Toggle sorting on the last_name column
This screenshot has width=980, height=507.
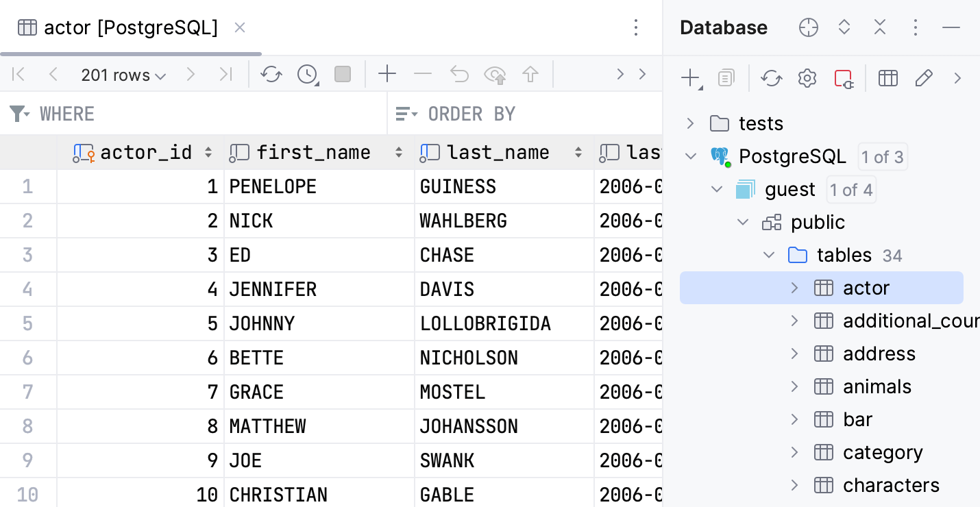578,152
